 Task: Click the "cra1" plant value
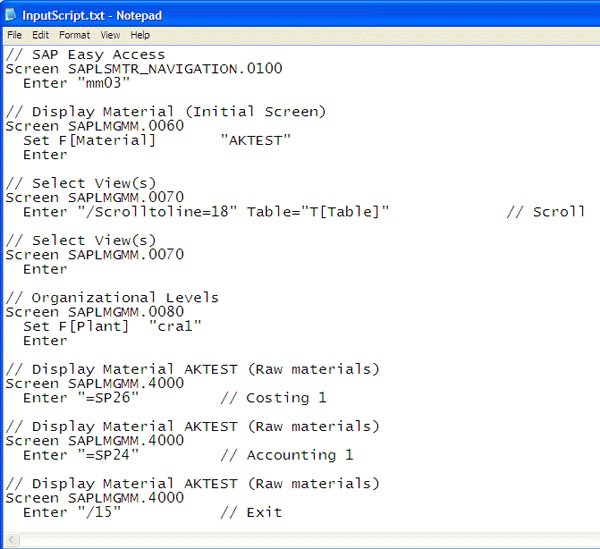pos(175,326)
